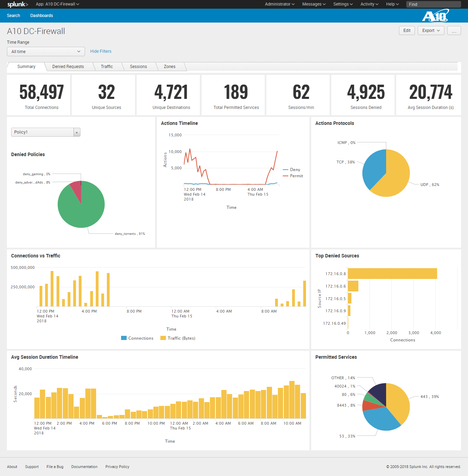Click the more options ellipsis button

[x=454, y=31]
